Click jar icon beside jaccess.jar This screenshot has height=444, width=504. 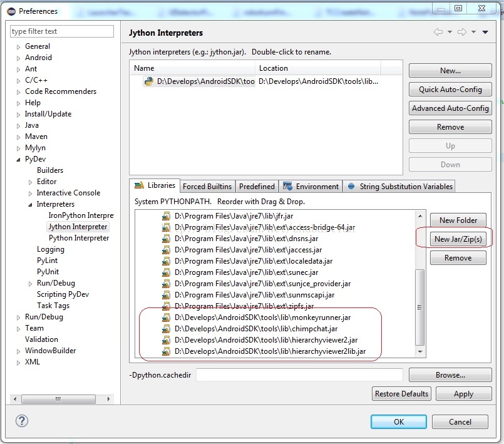click(x=166, y=250)
